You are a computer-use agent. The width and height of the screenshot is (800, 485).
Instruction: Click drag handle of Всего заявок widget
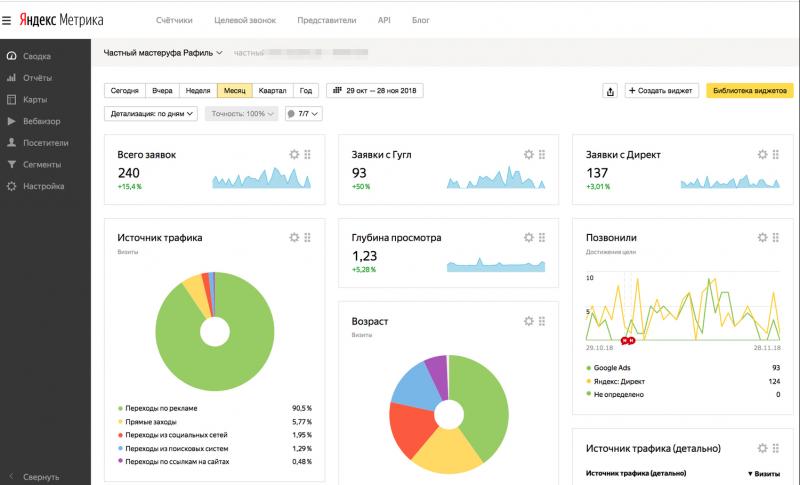[x=308, y=155]
